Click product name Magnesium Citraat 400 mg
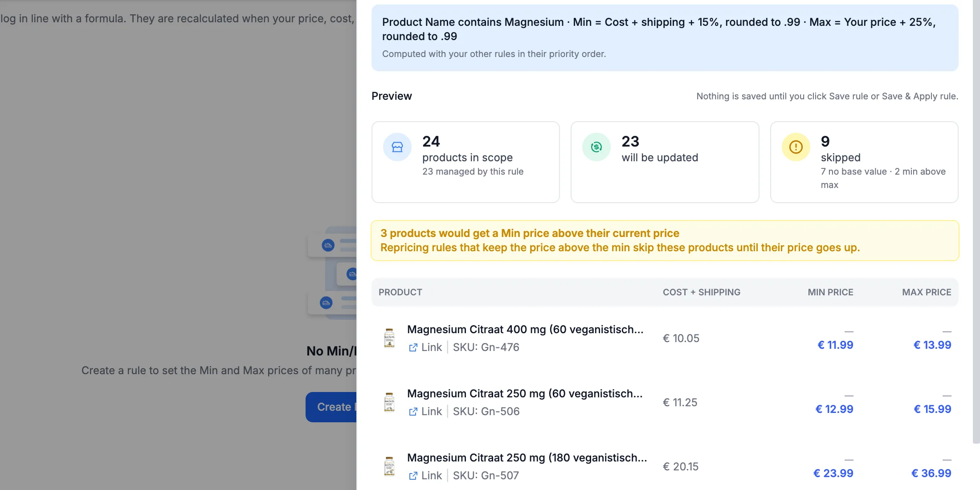 (525, 329)
